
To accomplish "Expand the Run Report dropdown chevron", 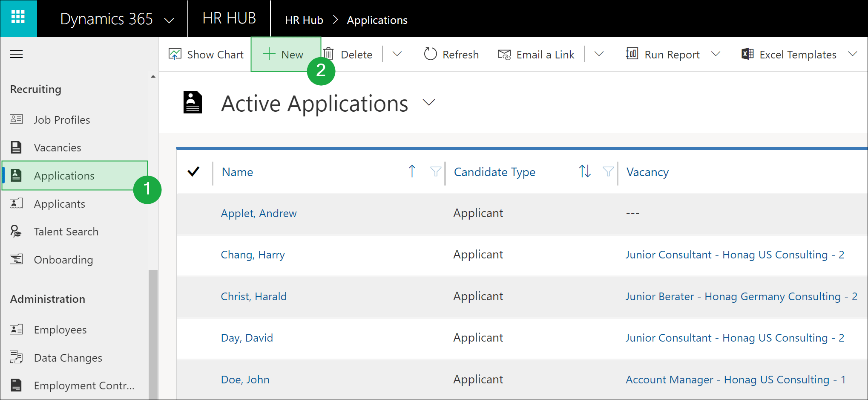I will pyautogui.click(x=716, y=54).
